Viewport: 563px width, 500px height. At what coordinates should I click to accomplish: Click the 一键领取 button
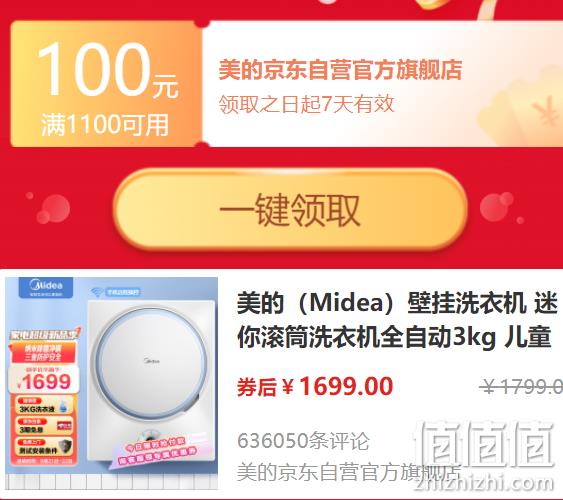point(290,210)
